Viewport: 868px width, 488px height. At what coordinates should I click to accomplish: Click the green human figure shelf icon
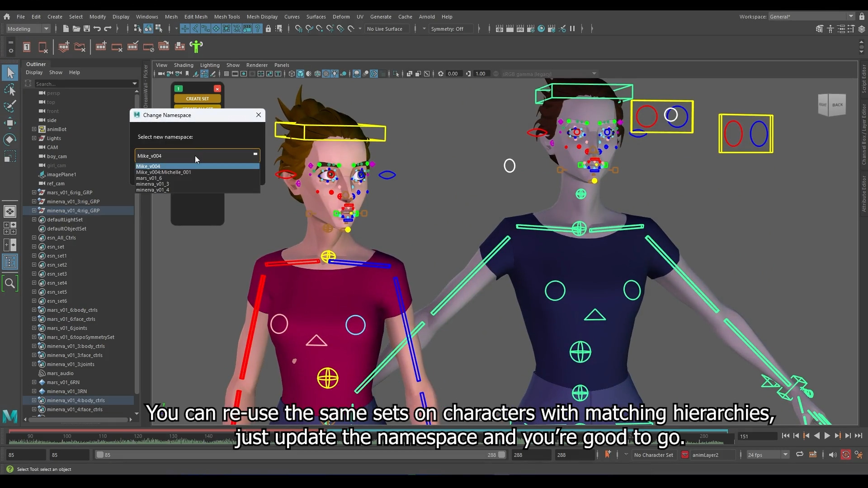click(x=196, y=47)
